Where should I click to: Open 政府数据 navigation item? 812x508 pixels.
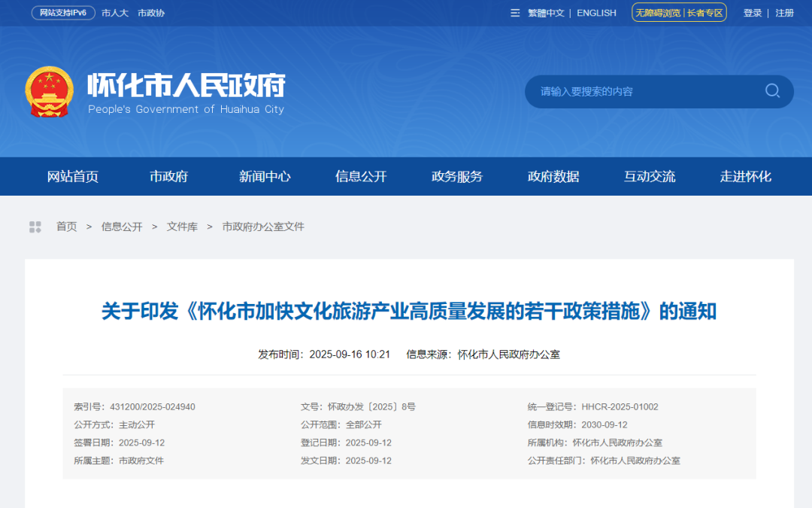[553, 177]
